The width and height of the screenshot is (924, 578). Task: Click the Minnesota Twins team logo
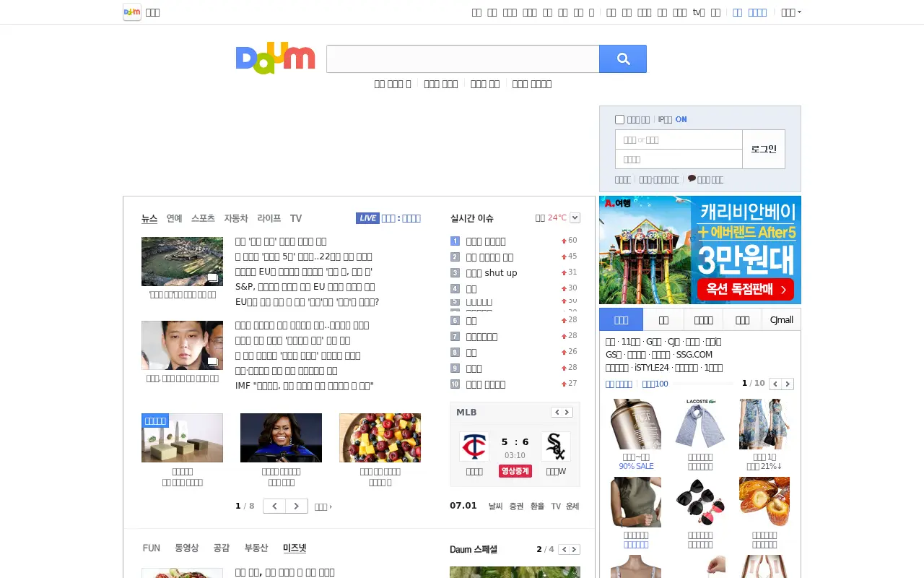pos(474,447)
